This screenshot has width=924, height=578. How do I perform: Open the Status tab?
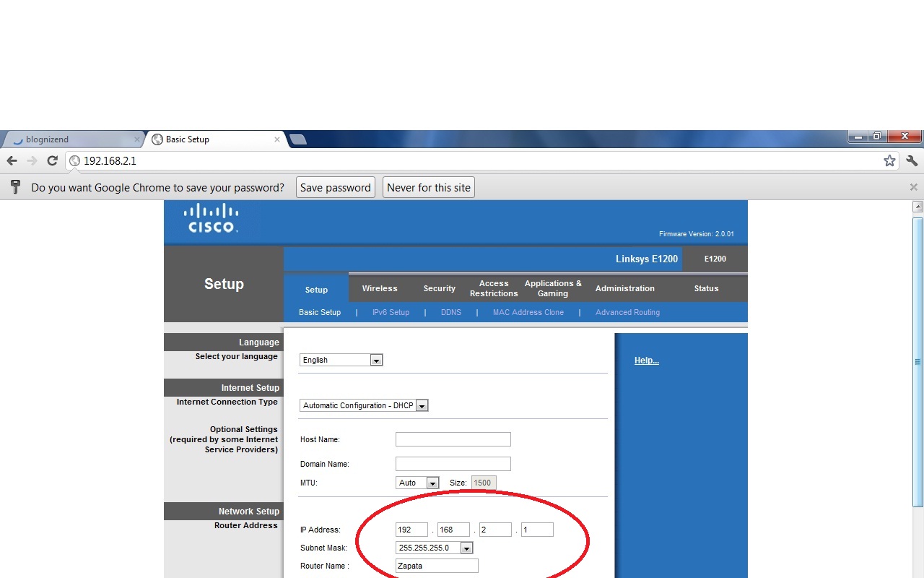click(x=706, y=288)
